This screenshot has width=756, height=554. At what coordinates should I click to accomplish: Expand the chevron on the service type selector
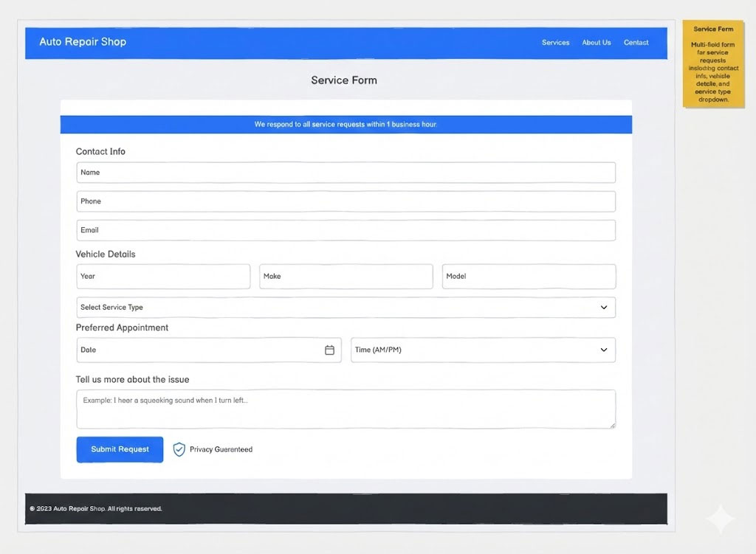click(x=605, y=307)
